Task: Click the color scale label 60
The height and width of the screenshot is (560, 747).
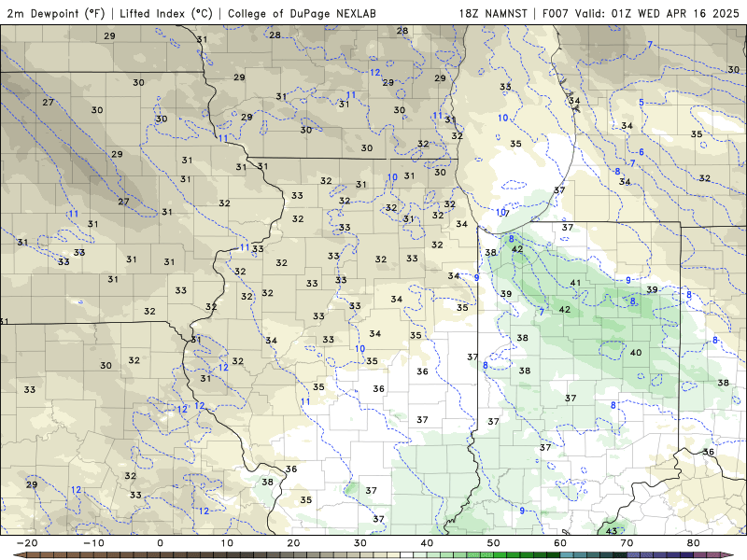Action: [560, 543]
